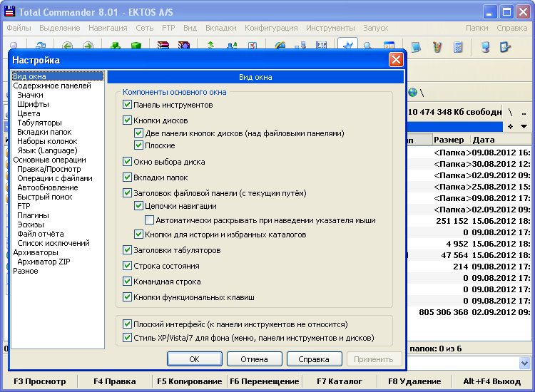Click the Отмена button
The image size is (535, 392).
(254, 359)
